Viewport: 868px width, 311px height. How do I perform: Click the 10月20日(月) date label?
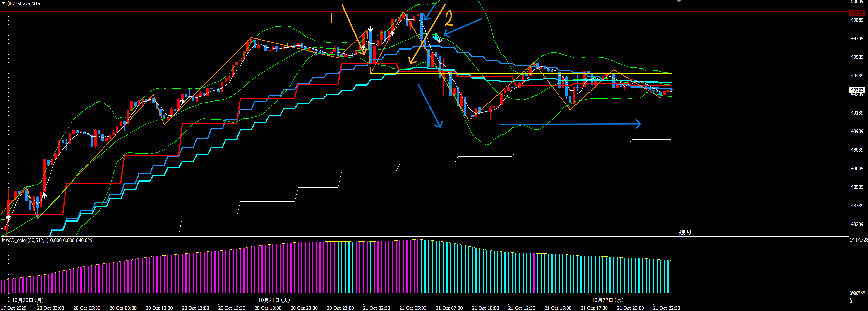click(28, 300)
